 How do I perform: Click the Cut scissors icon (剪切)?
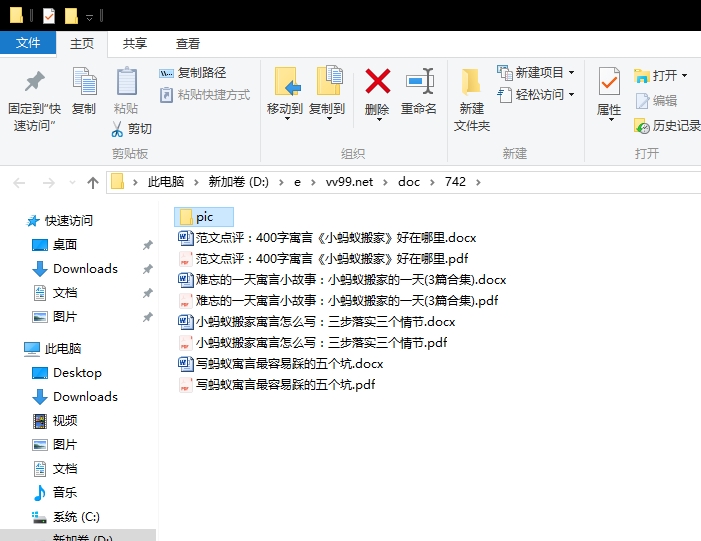(x=117, y=129)
